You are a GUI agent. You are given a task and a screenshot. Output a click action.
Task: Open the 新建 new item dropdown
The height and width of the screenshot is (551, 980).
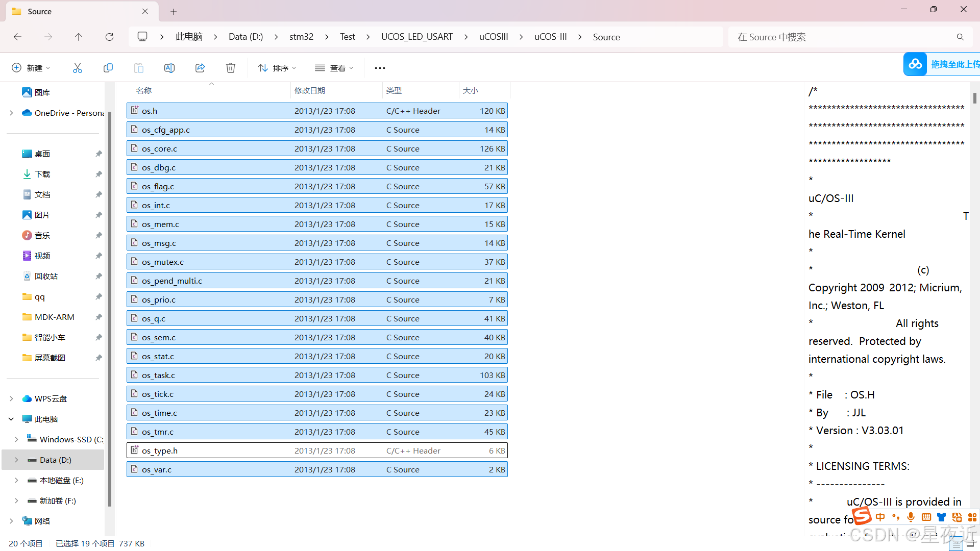tap(31, 68)
